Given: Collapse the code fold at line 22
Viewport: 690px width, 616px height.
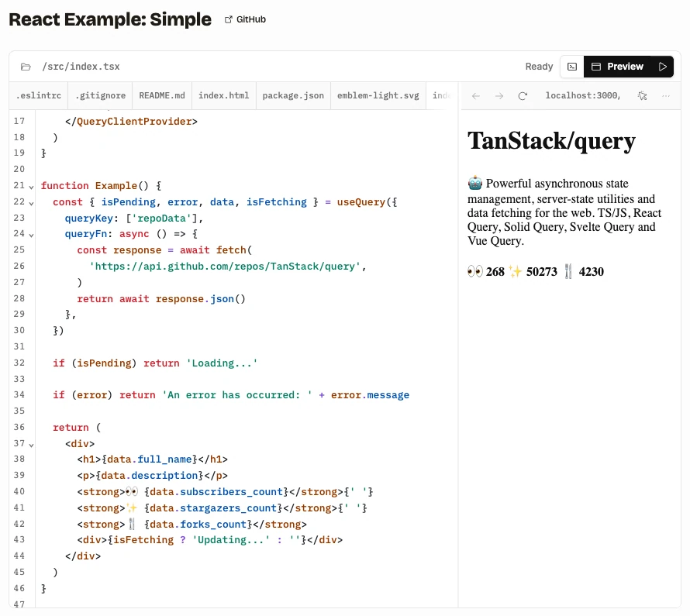Looking at the screenshot, I should click(31, 203).
